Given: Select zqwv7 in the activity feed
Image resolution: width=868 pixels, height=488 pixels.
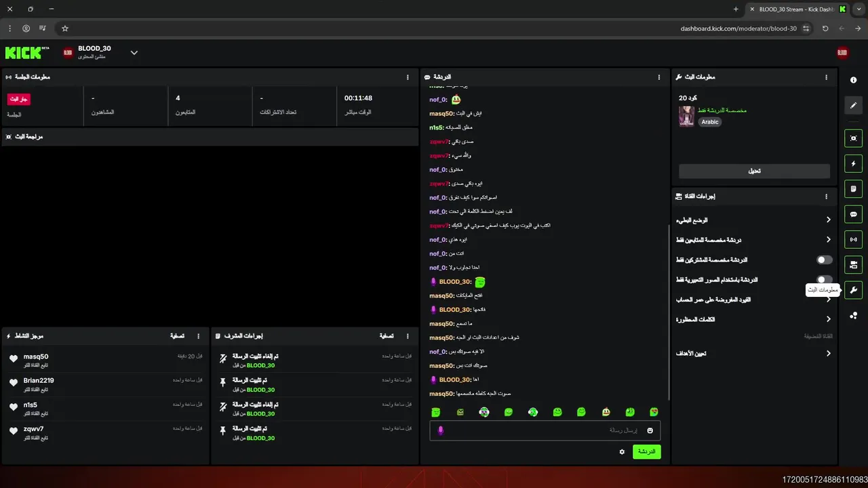Looking at the screenshot, I should (33, 429).
